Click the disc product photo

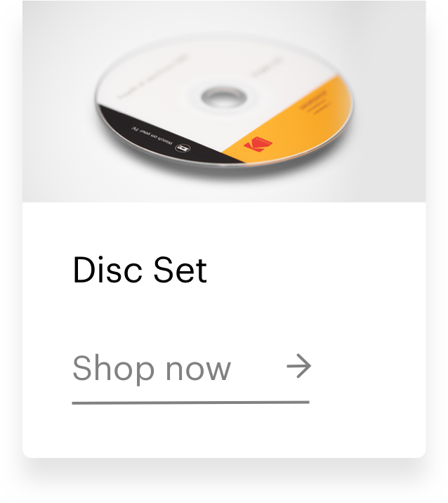224,101
